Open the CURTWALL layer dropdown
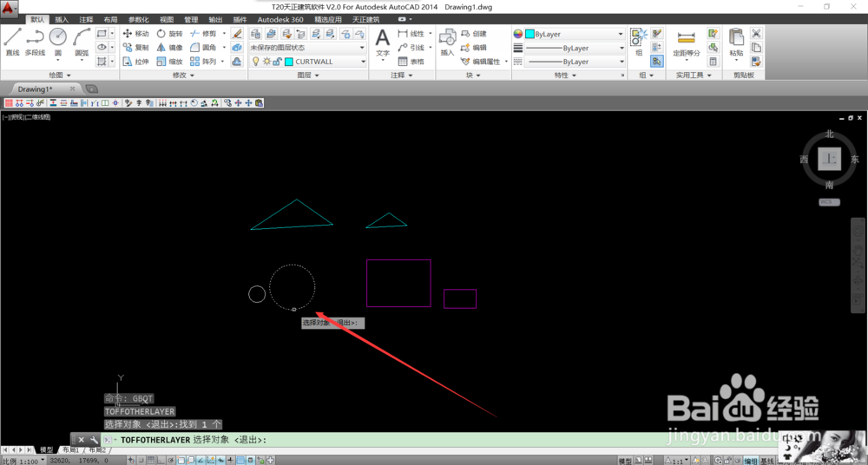 tap(307, 62)
